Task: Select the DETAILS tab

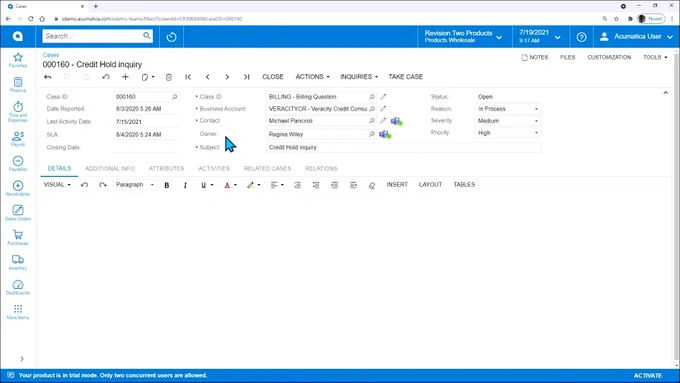Action: [59, 168]
